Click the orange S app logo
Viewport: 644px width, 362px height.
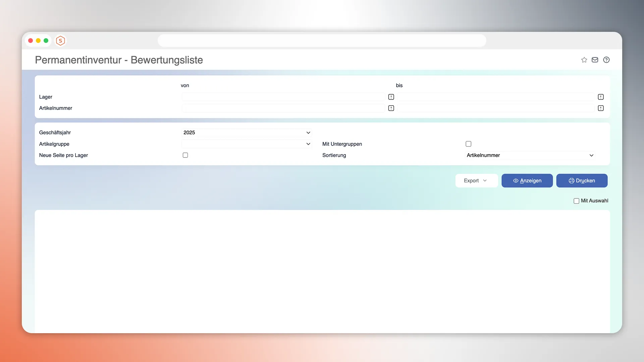tap(60, 41)
